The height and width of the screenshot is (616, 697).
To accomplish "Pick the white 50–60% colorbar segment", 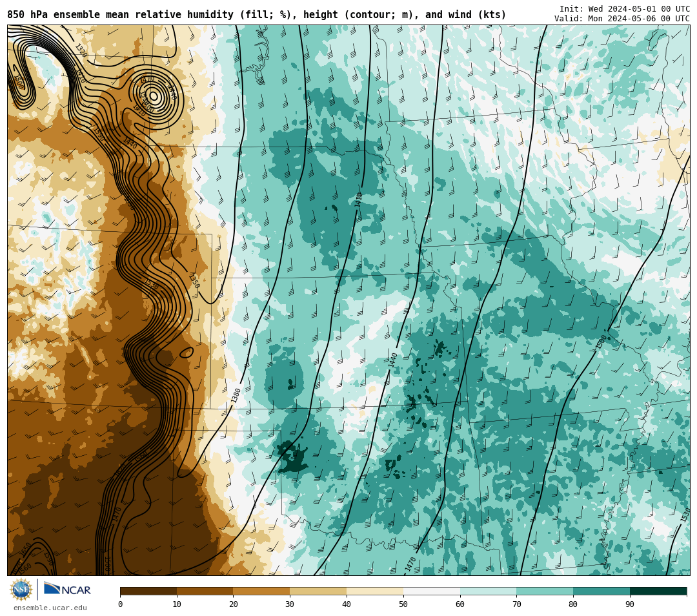I will tap(432, 591).
